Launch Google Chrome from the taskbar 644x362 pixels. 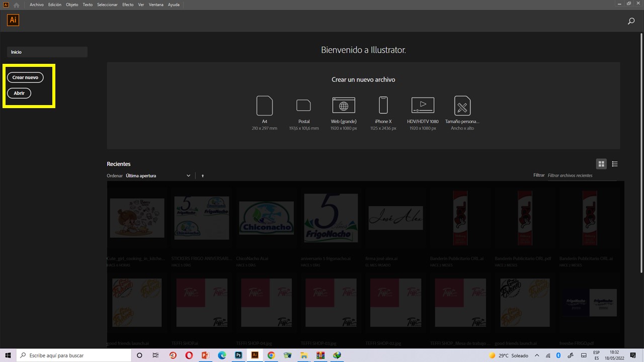click(271, 355)
